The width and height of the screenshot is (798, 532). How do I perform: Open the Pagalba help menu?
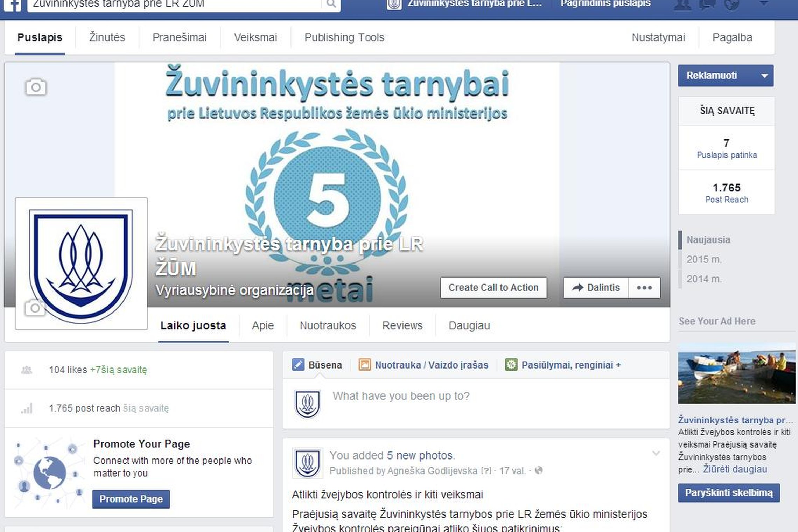(732, 37)
